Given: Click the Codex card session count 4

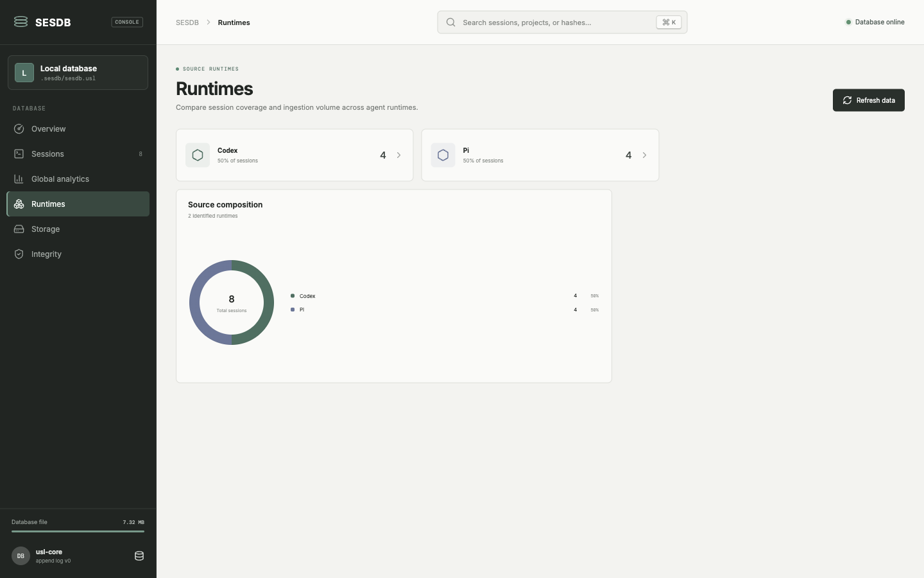Looking at the screenshot, I should click(x=383, y=155).
